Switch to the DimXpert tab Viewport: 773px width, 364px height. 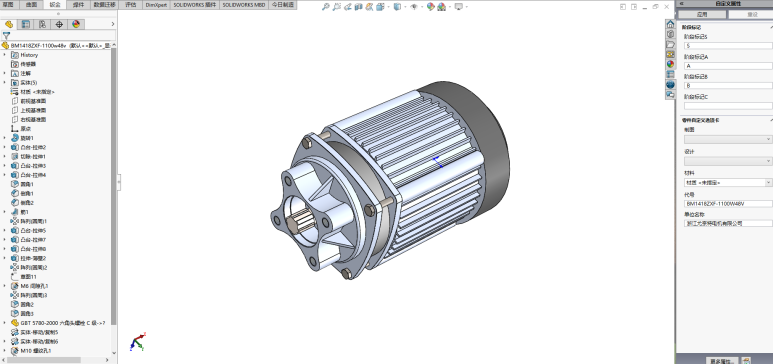[156, 4]
